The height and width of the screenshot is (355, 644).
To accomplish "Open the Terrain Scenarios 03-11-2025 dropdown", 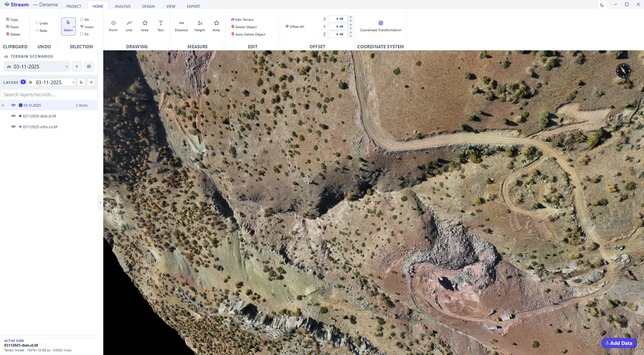I will click(37, 66).
